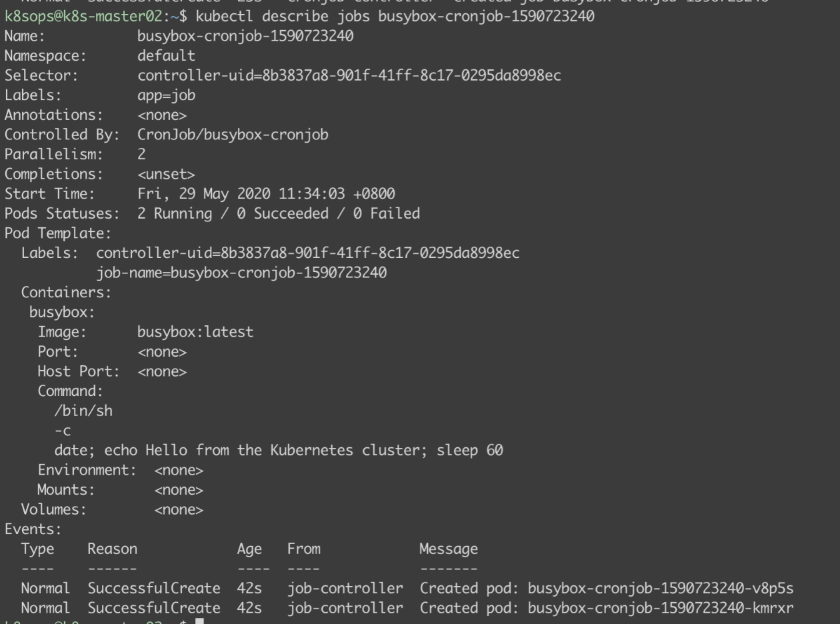This screenshot has height=624, width=840.
Task: Click the app=job label text
Action: coord(166,95)
